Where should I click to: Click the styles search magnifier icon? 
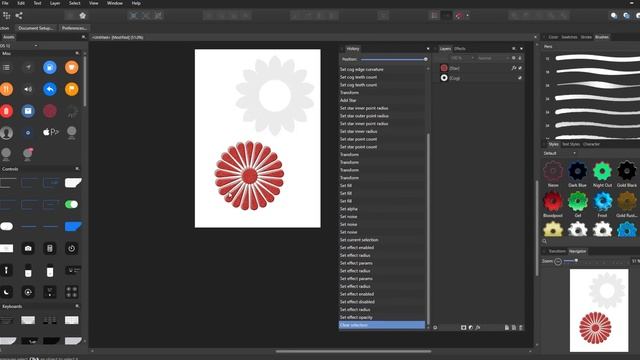544,241
